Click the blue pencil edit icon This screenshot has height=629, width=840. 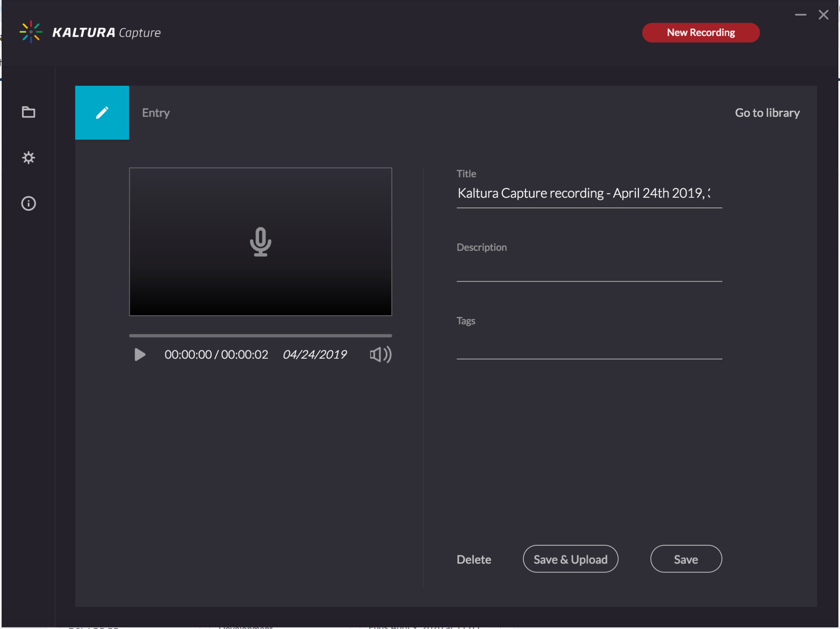click(102, 113)
